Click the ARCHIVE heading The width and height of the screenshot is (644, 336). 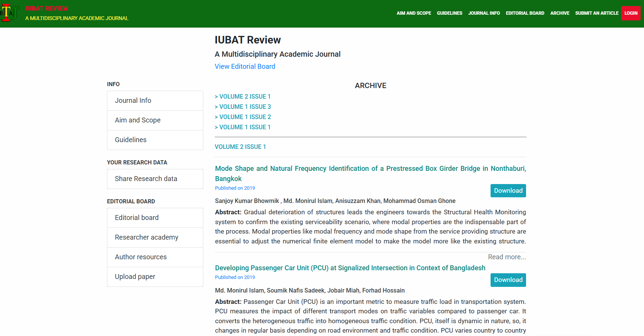(x=370, y=86)
